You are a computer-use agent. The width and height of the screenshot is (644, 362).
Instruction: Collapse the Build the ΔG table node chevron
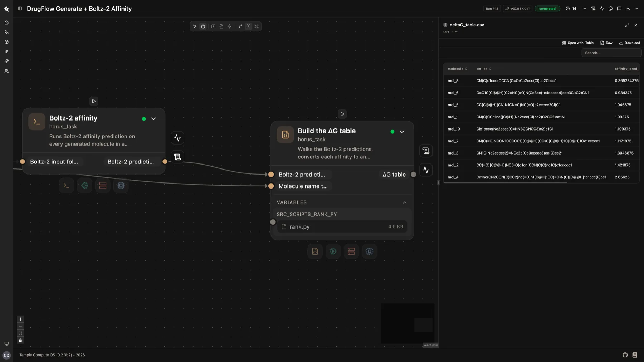(x=402, y=132)
